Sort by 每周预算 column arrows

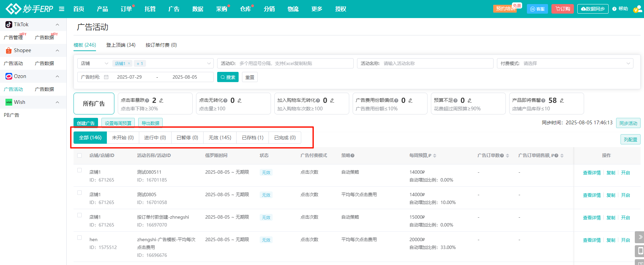point(435,156)
